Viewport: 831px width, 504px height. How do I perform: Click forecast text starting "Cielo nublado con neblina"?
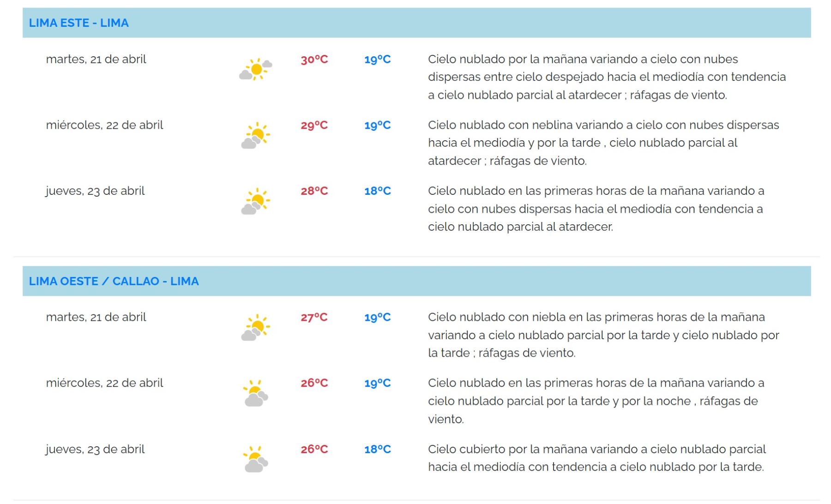[x=603, y=143]
